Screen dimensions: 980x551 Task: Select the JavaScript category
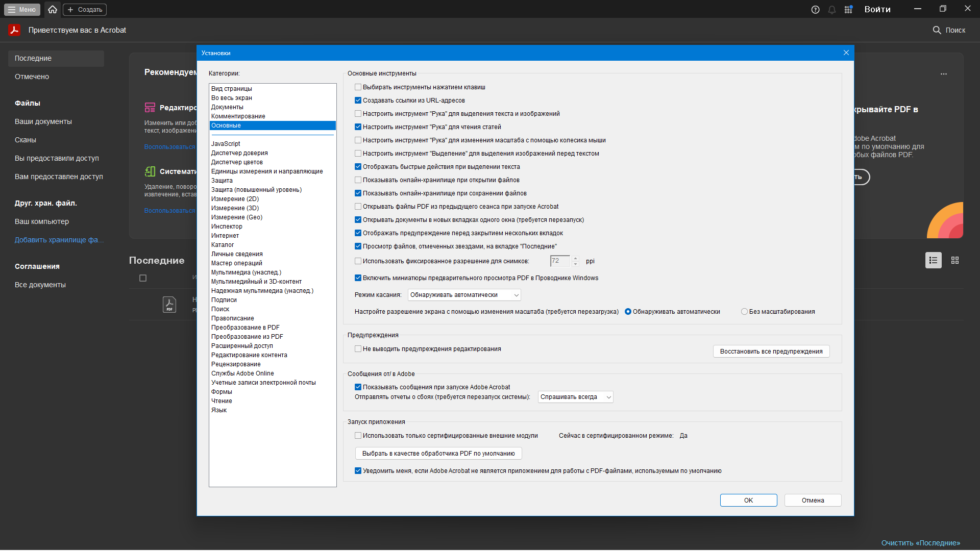point(226,144)
